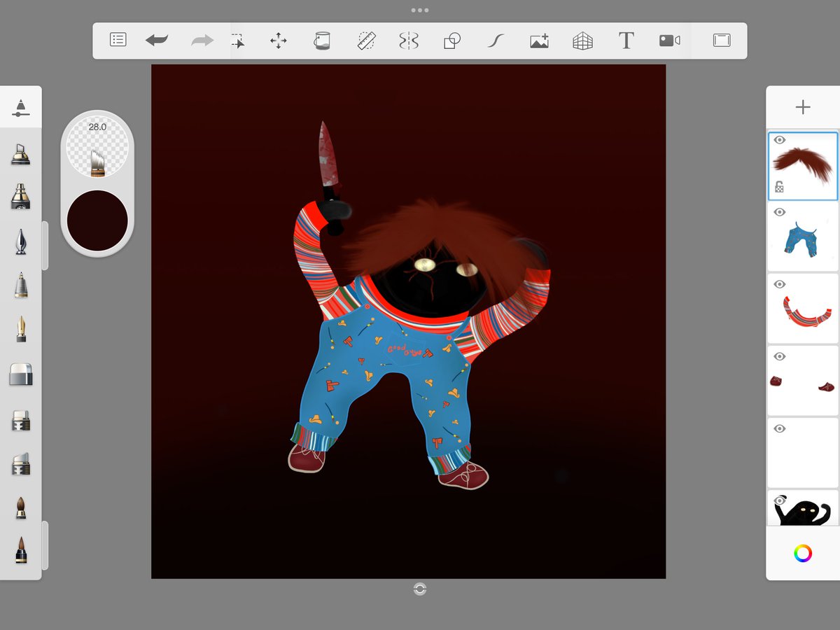The image size is (840, 630).
Task: Choose the angled-tip felt marker brush
Action: tap(21, 464)
